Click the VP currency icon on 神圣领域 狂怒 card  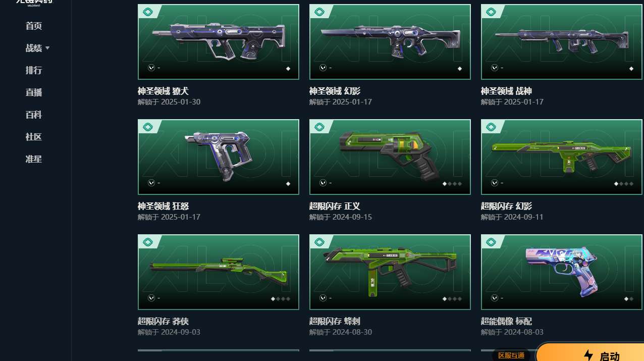point(151,183)
